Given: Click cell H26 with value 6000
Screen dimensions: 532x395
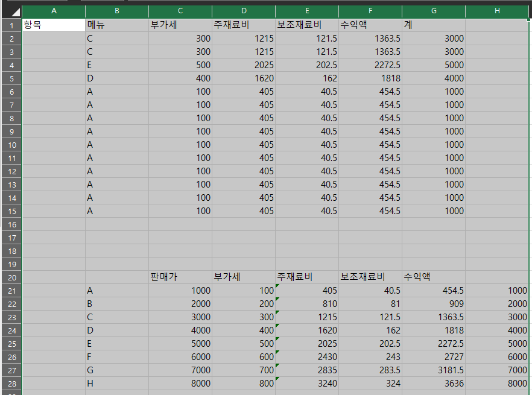Looking at the screenshot, I should tap(497, 357).
